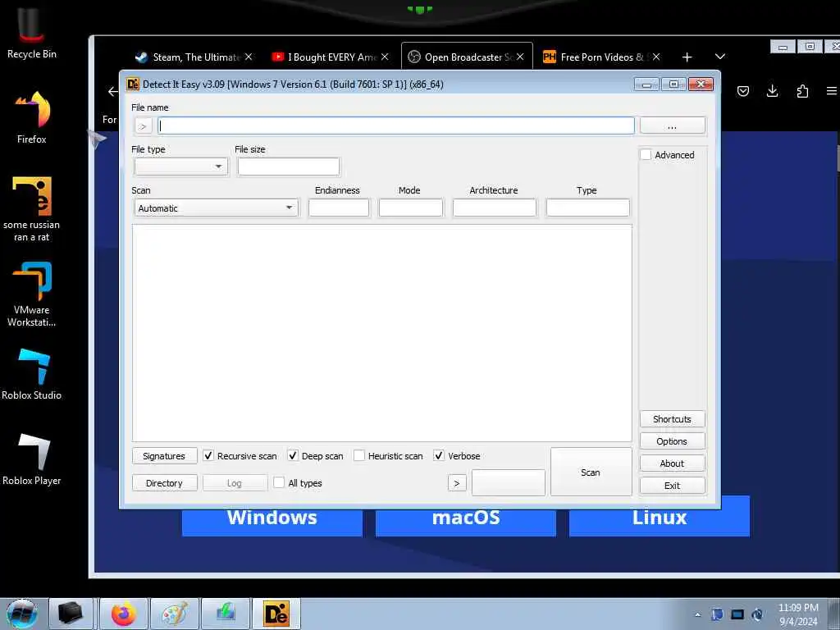The width and height of the screenshot is (840, 630).
Task: Open the Action Center flag tray icon
Action: (717, 614)
